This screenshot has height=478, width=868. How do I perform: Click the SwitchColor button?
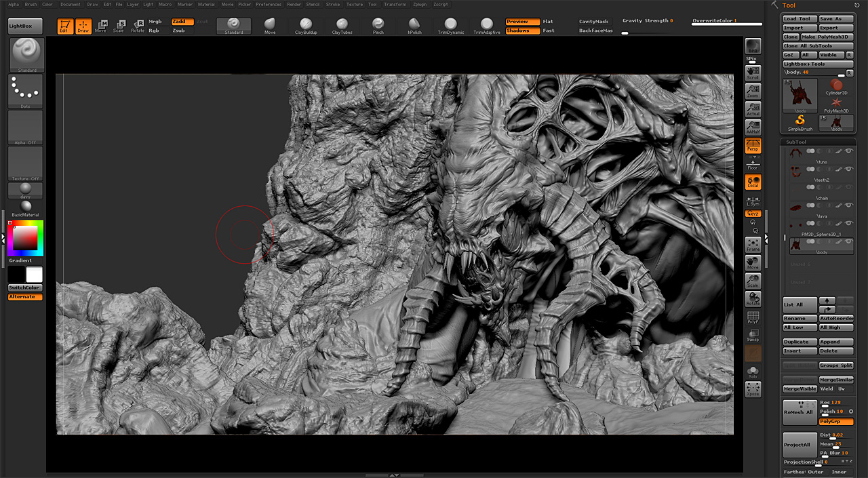tap(25, 288)
